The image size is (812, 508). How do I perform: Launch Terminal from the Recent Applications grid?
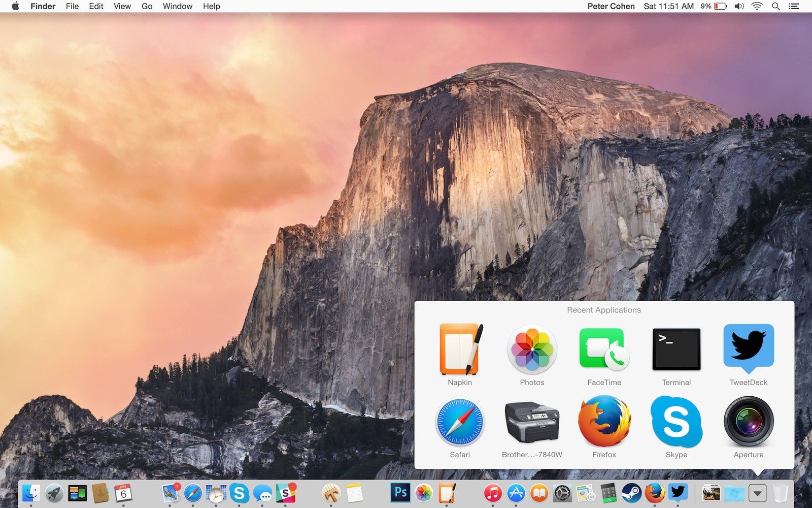(676, 350)
